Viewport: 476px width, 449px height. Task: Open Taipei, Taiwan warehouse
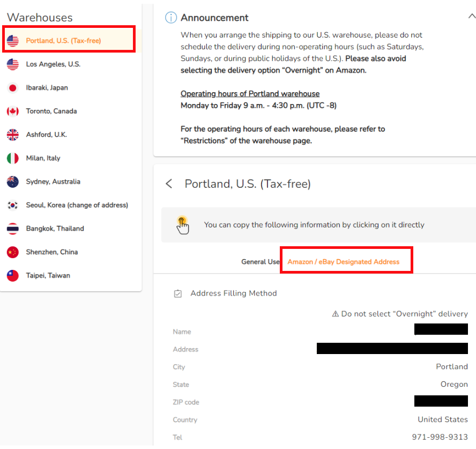click(48, 276)
